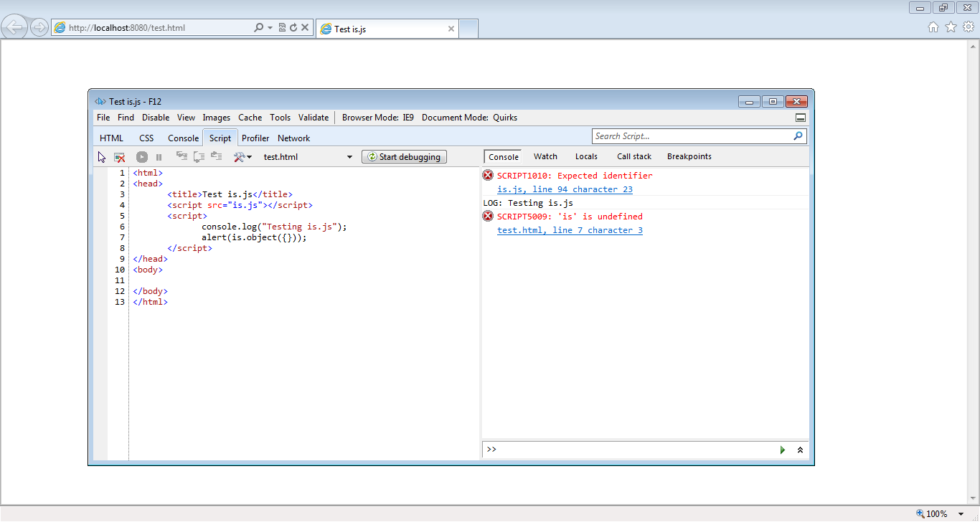Click the browser Forward button
Image resolution: width=980 pixels, height=522 pixels.
point(39,27)
